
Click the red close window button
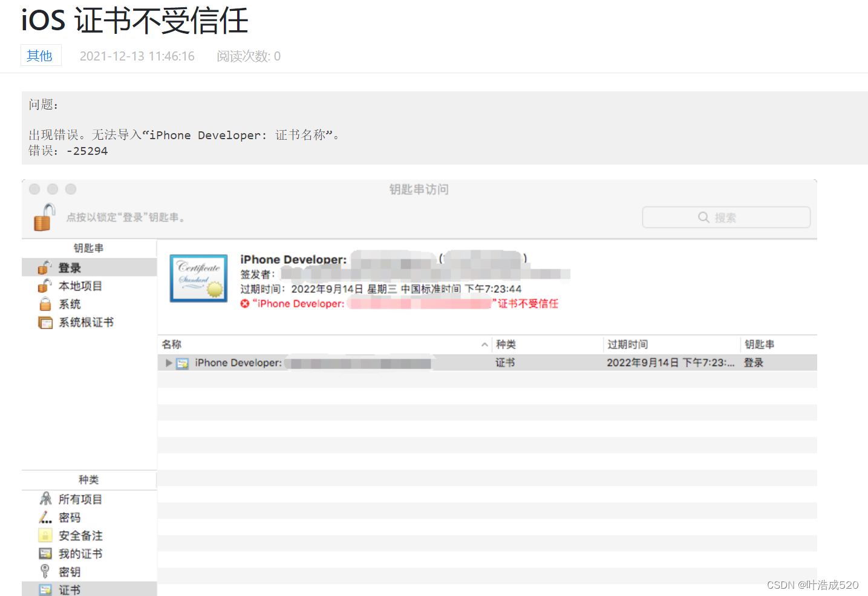pyautogui.click(x=34, y=189)
